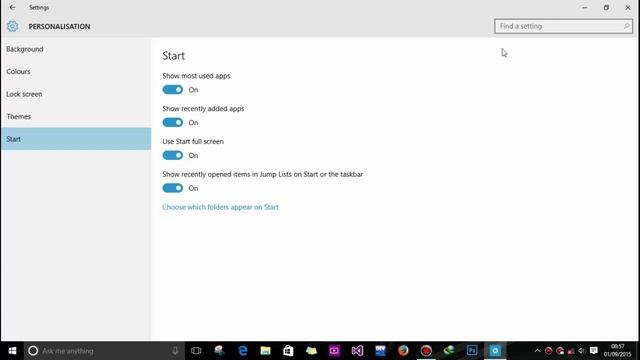Turn off Show recently added apps
The height and width of the screenshot is (360, 640).
[173, 122]
